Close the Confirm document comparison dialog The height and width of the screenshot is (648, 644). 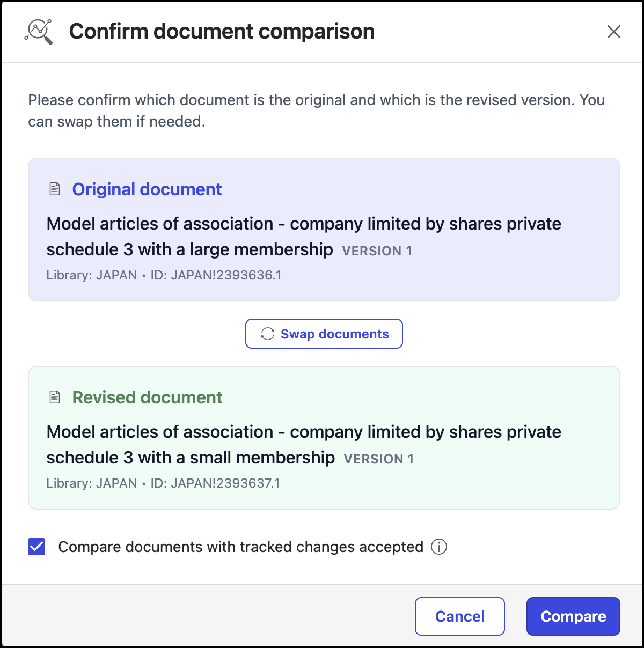pos(613,32)
